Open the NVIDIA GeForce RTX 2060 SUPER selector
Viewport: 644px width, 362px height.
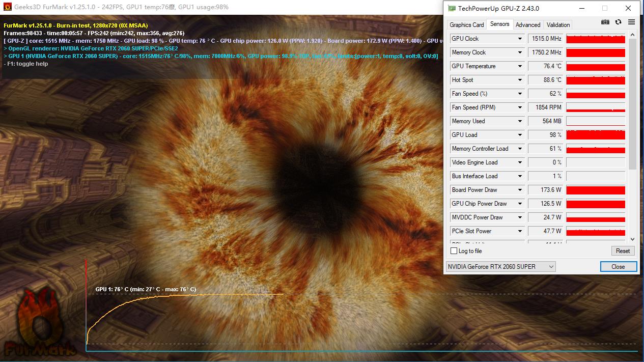click(500, 267)
